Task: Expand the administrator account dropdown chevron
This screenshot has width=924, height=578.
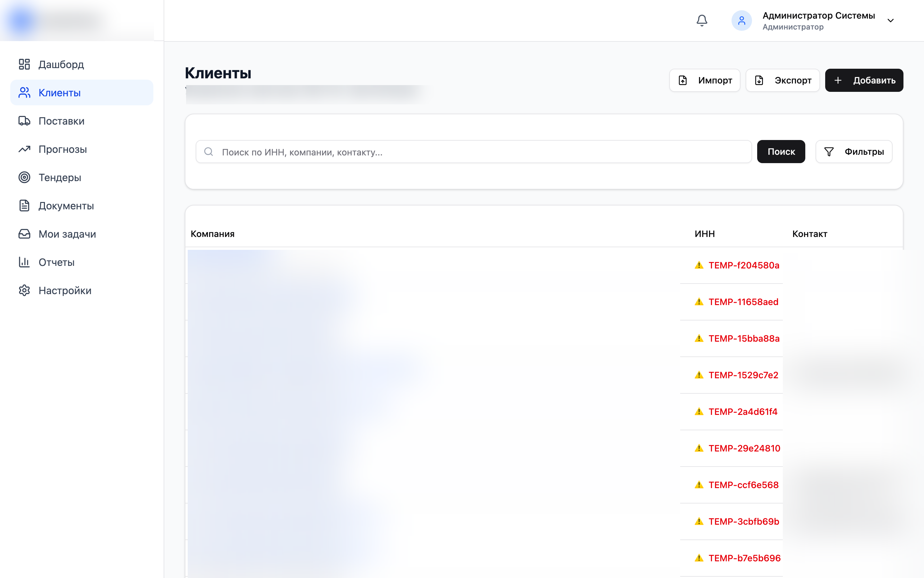Action: [x=890, y=21]
